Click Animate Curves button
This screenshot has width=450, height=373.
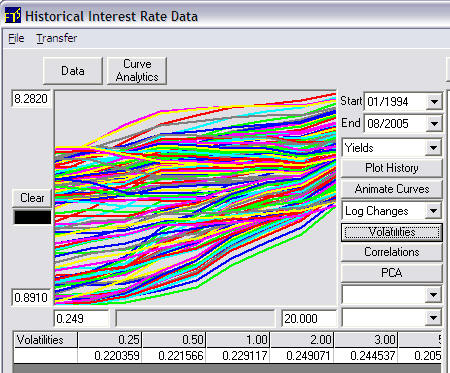(x=392, y=189)
